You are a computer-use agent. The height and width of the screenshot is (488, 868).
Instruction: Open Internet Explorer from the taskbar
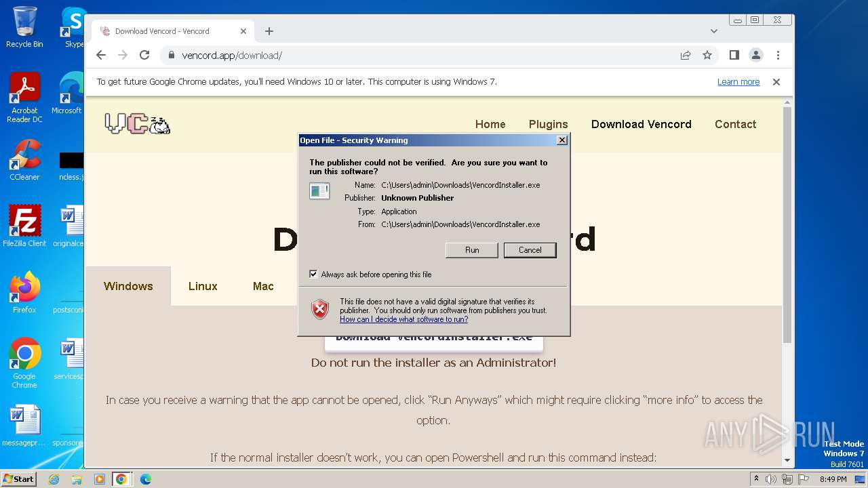54,479
